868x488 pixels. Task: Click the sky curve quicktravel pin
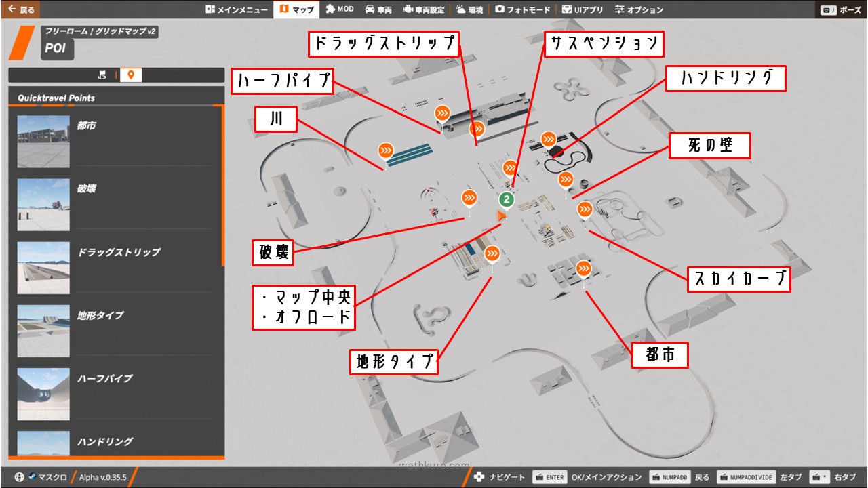pos(584,209)
